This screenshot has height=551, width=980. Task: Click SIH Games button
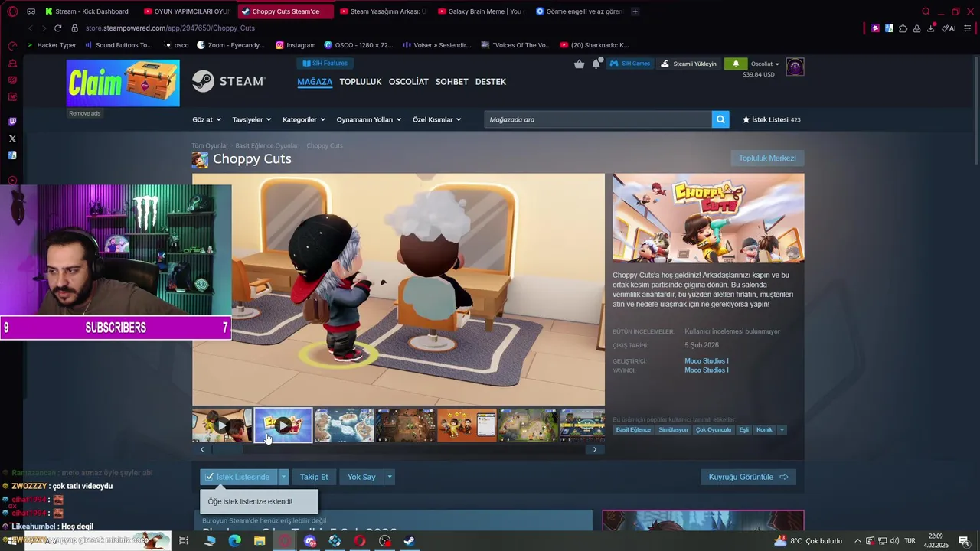click(x=630, y=64)
